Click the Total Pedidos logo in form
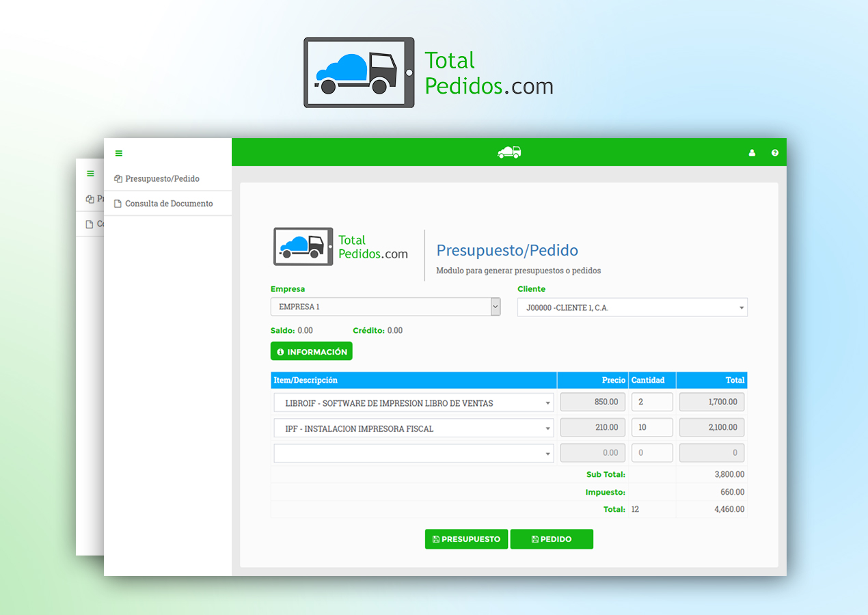868x615 pixels. click(340, 247)
